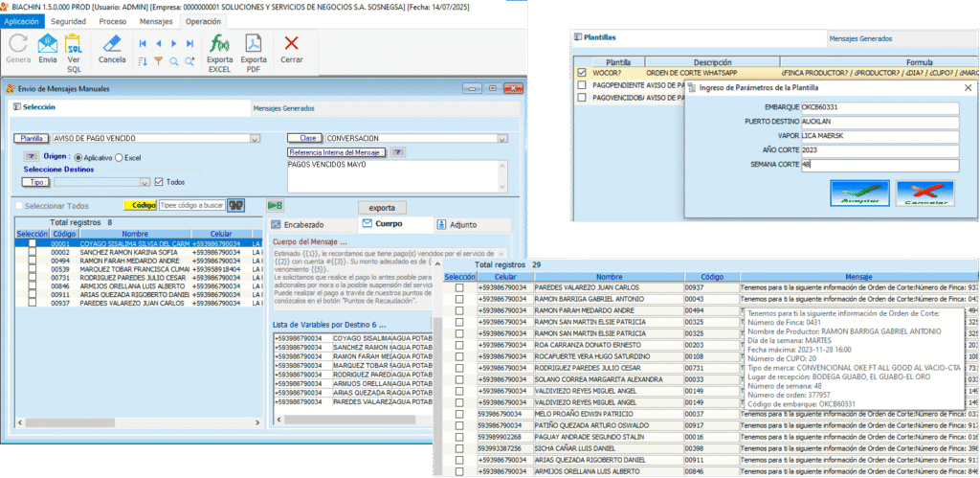980x478 pixels.
Task: Click the Plantilla label button
Action: [x=31, y=138]
